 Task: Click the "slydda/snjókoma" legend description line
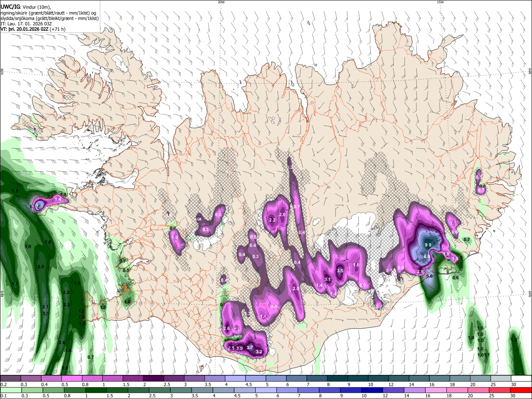(x=49, y=18)
